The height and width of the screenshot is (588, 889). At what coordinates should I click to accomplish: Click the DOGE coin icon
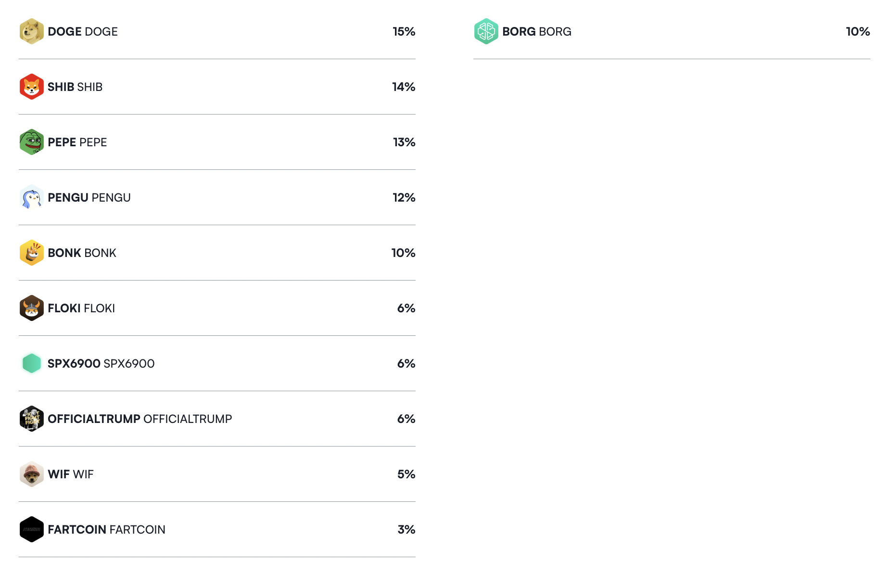coord(31,31)
